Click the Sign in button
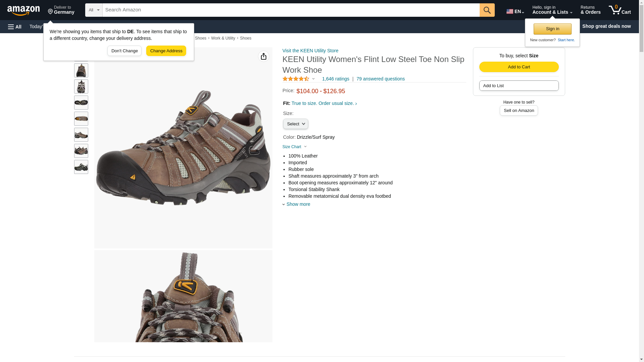Viewport: 644px width, 362px height. (552, 29)
